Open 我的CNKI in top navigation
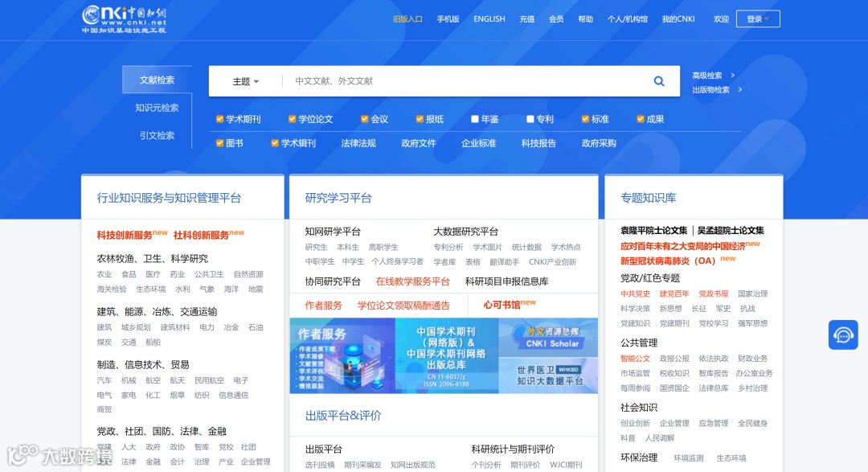The width and height of the screenshot is (868, 472). [x=678, y=18]
